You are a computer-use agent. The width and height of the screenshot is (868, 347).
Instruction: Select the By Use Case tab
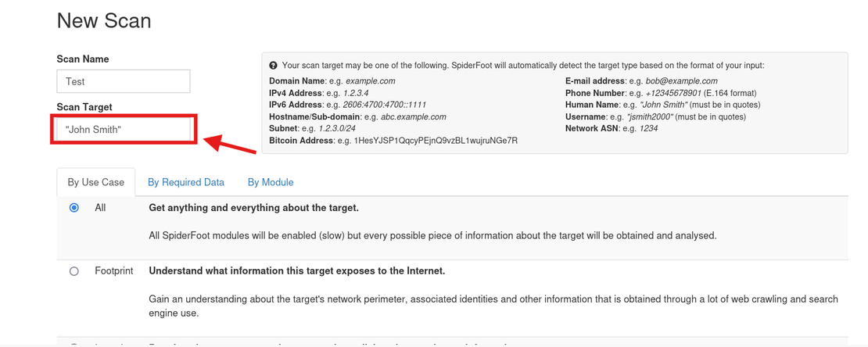coord(95,182)
